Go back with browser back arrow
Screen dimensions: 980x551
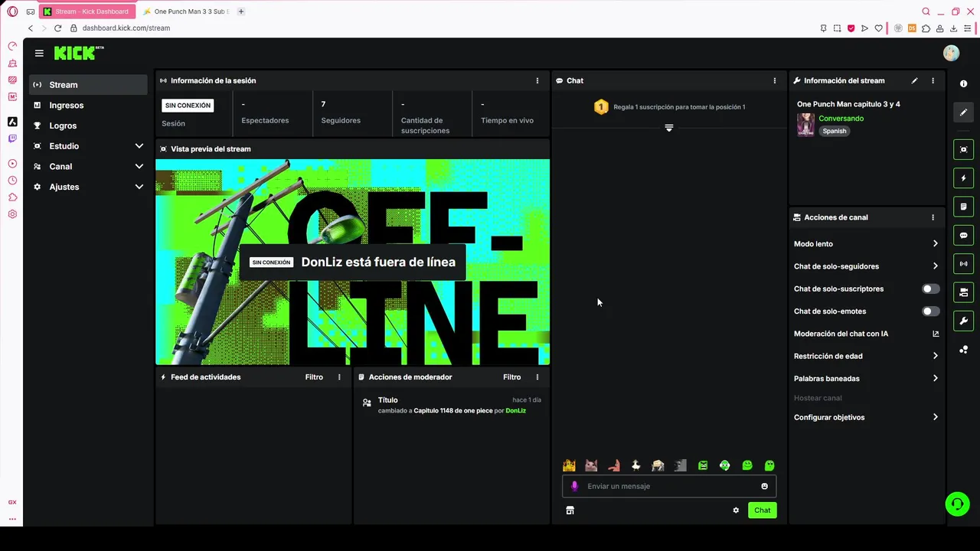tap(31, 28)
